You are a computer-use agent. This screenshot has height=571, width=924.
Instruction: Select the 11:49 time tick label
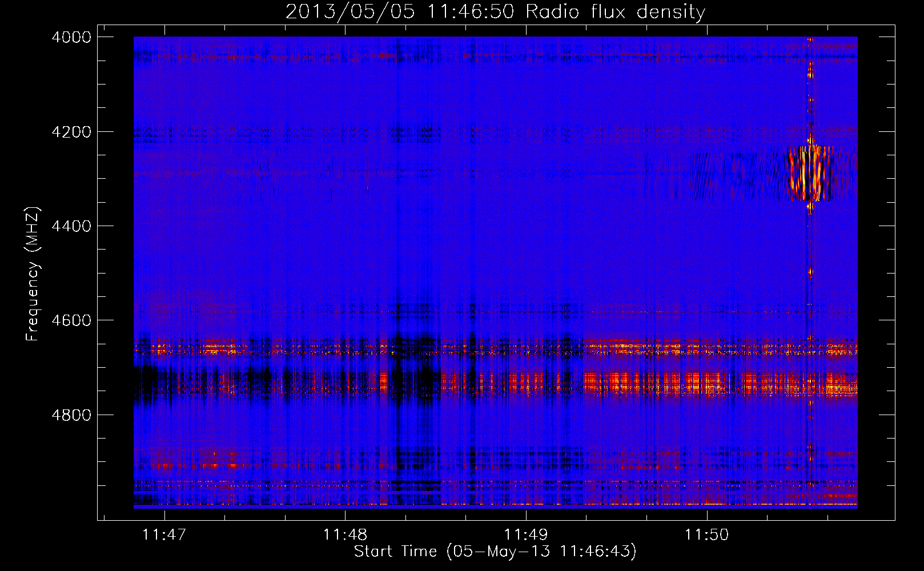[526, 534]
